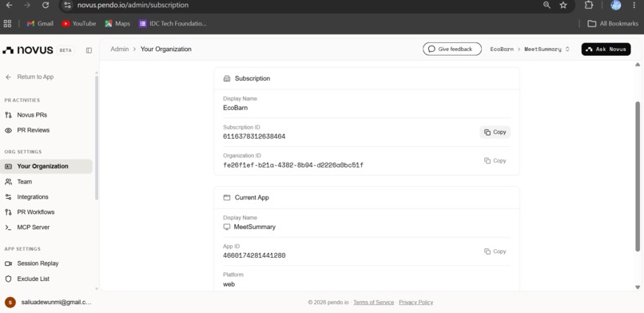Click the MeetSummary display name text
The image size is (644, 313).
click(255, 227)
